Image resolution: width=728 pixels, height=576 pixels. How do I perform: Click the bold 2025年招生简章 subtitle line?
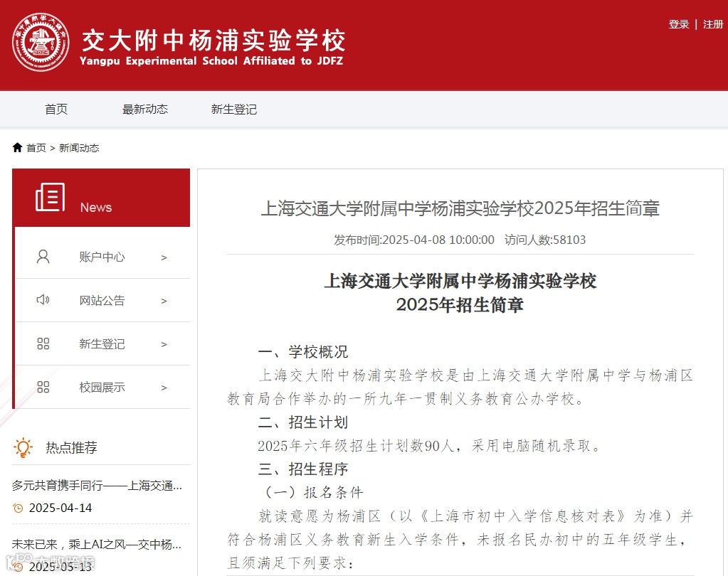tap(460, 304)
